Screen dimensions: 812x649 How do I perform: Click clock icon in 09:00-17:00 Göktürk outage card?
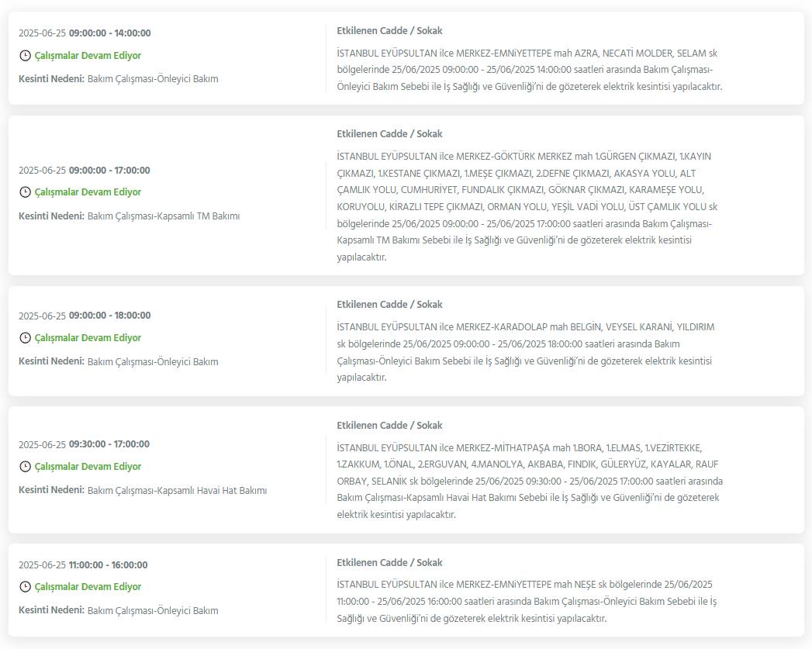[x=25, y=192]
